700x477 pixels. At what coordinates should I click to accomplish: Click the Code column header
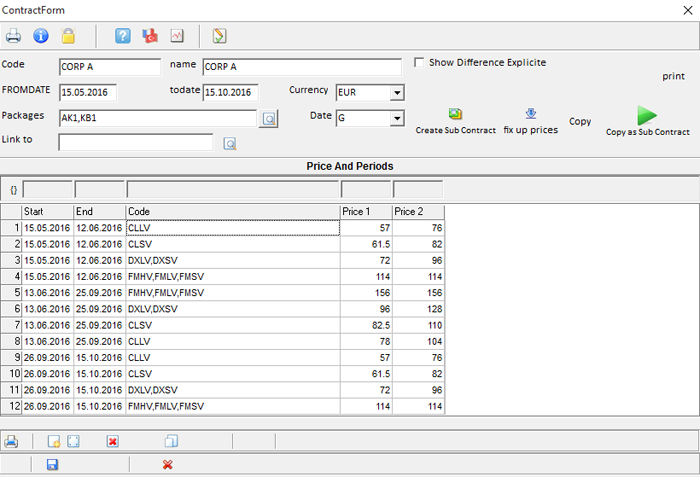[233, 212]
